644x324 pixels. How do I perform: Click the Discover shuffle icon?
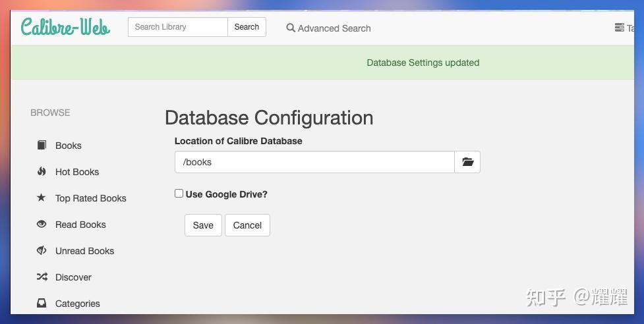pyautogui.click(x=42, y=277)
